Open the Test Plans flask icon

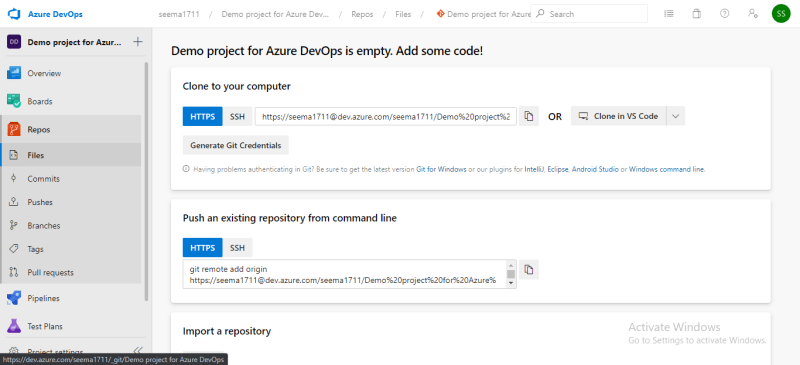[x=14, y=326]
